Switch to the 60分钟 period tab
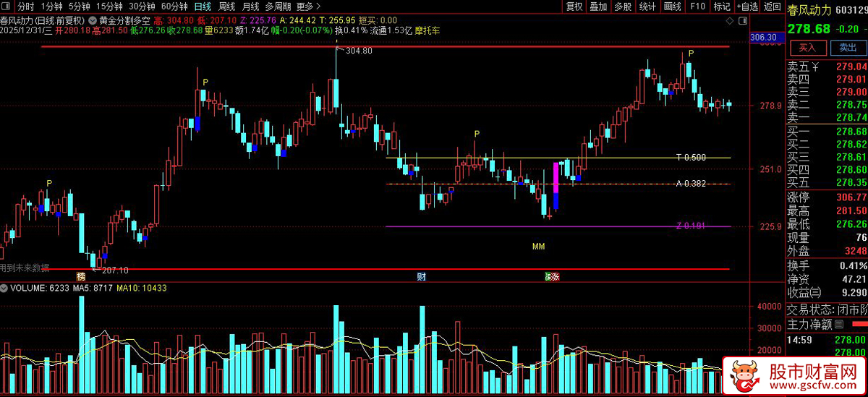This screenshot has width=868, height=397. [x=174, y=7]
